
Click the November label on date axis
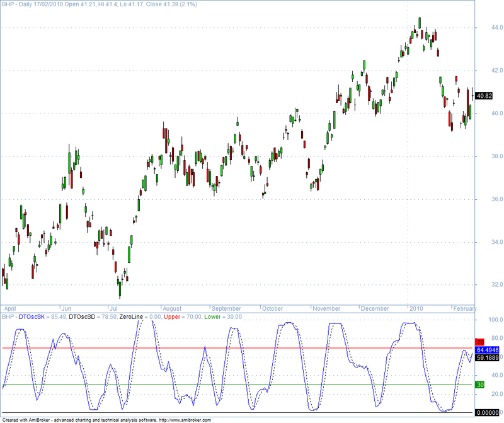(326, 308)
